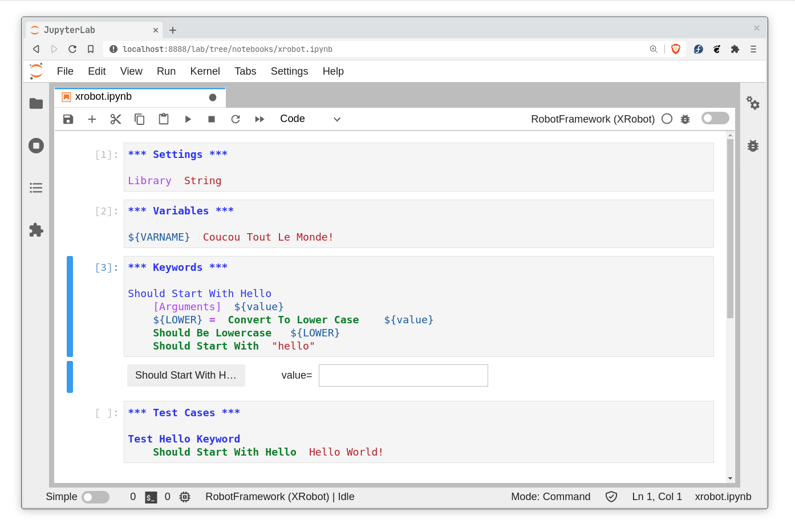
Task: Click Ln 1, Col 1 status entry
Action: [657, 497]
